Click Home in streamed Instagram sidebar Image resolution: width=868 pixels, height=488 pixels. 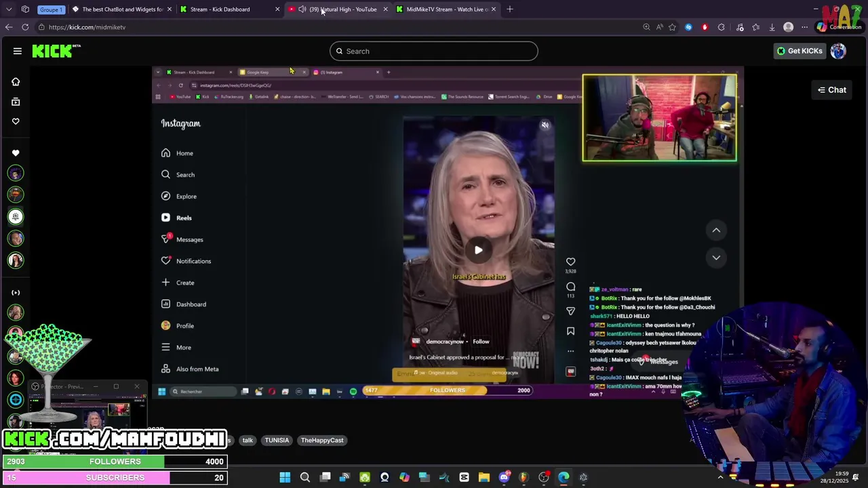click(x=178, y=153)
